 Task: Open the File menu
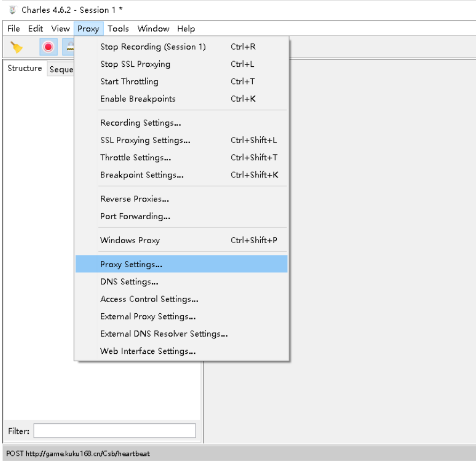tap(14, 28)
